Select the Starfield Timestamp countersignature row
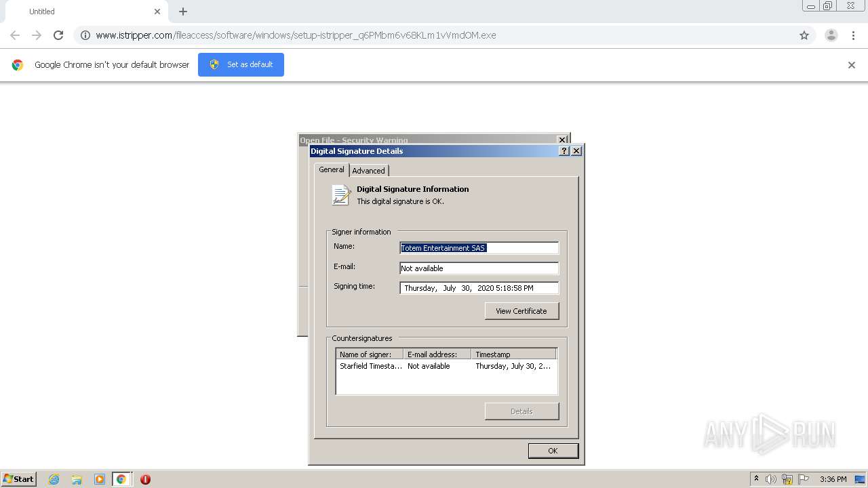This screenshot has width=868, height=488. 446,366
